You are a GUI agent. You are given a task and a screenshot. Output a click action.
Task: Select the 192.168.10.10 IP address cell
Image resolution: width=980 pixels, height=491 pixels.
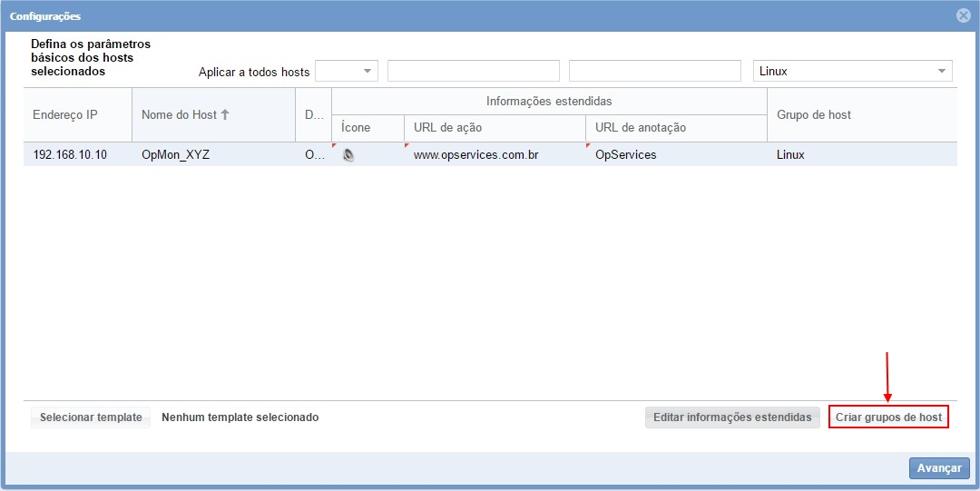tap(70, 155)
